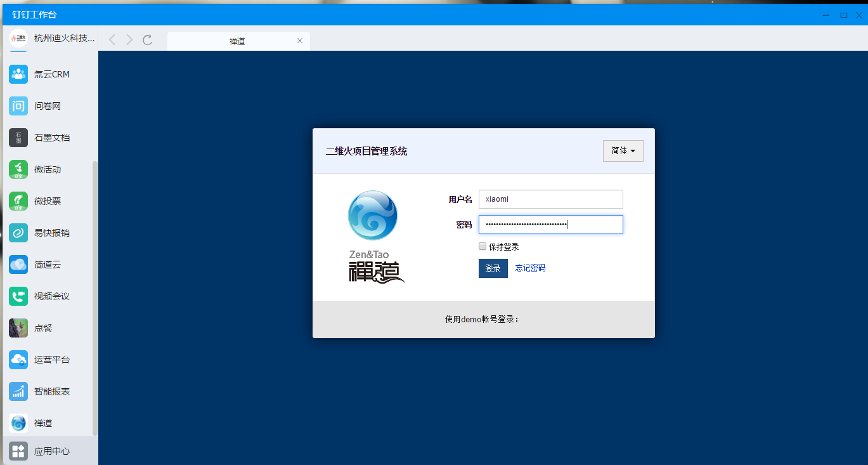Launch the 问卷网 survey app icon

[18, 106]
